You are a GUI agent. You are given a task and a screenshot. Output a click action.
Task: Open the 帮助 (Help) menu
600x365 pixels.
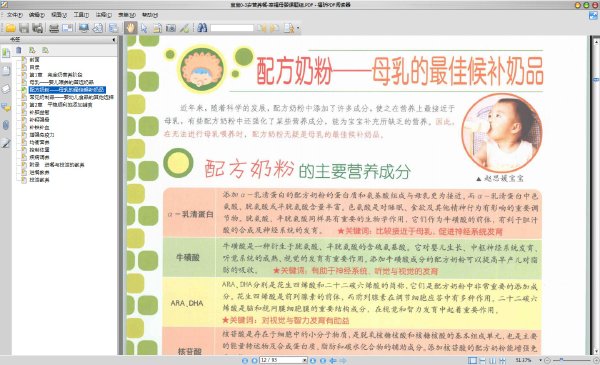150,15
